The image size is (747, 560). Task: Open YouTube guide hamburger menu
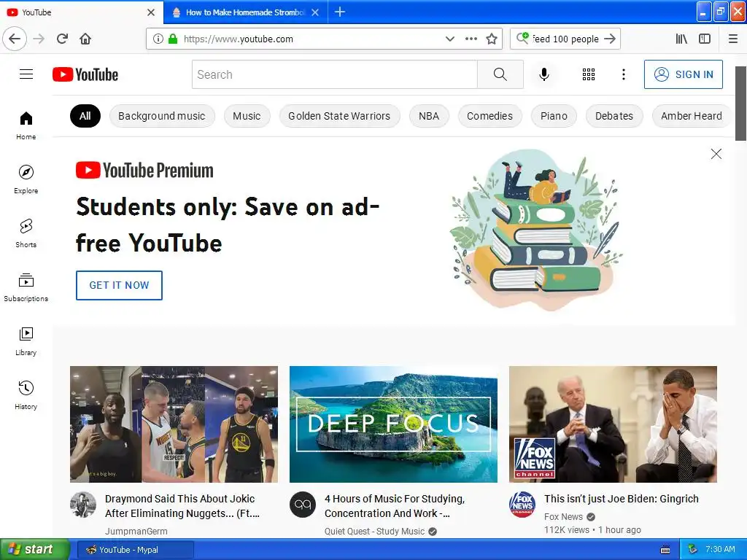26,74
